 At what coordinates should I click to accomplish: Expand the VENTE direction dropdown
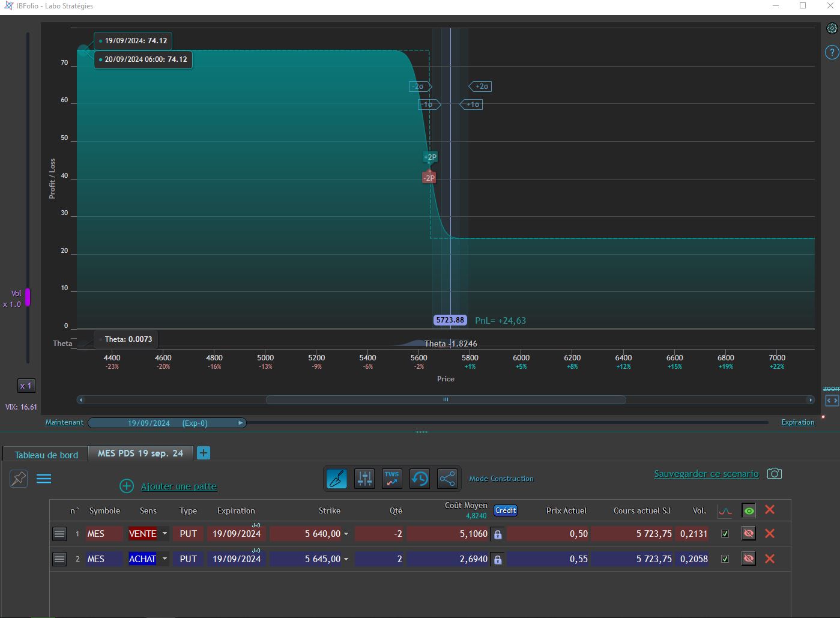point(165,533)
